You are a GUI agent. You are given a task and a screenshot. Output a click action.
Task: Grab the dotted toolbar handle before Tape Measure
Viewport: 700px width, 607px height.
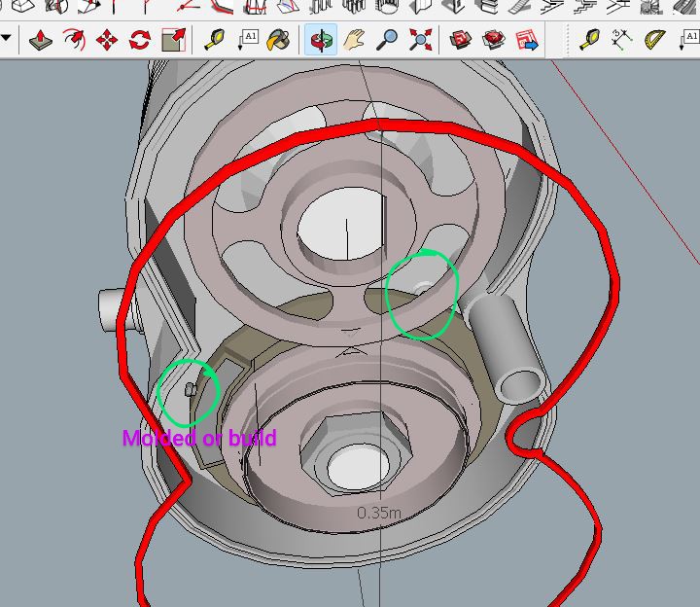coord(568,40)
